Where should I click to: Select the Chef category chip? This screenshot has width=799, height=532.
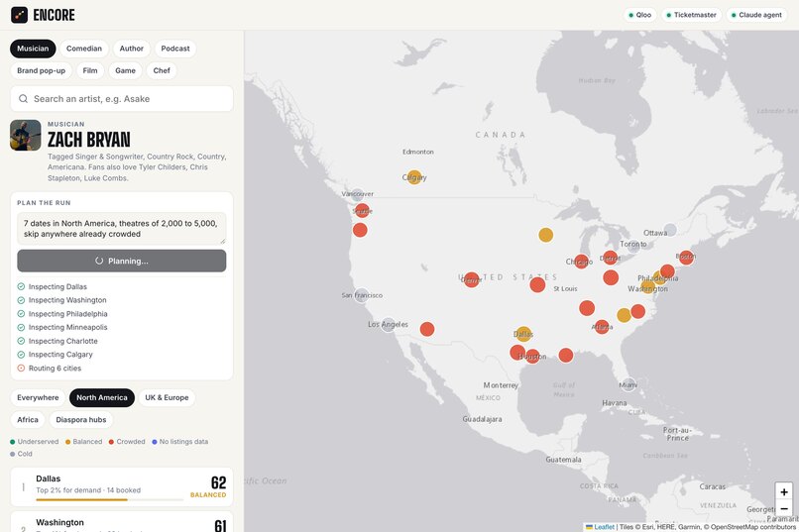(x=162, y=70)
